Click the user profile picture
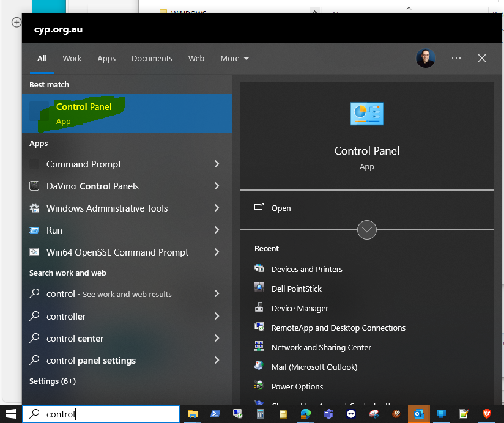The height and width of the screenshot is (423, 504). click(426, 58)
